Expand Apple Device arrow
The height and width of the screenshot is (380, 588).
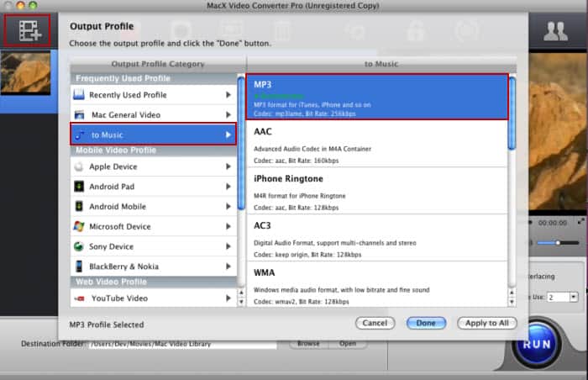[228, 166]
